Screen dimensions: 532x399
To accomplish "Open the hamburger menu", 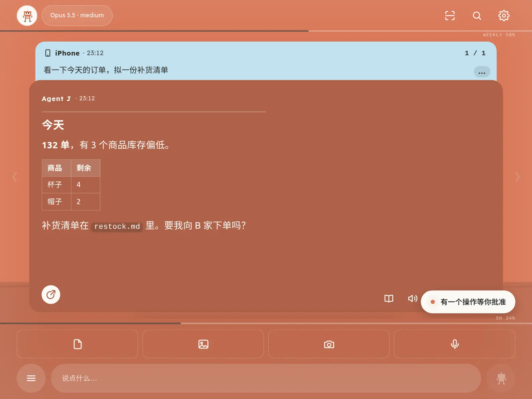I will tap(31, 378).
